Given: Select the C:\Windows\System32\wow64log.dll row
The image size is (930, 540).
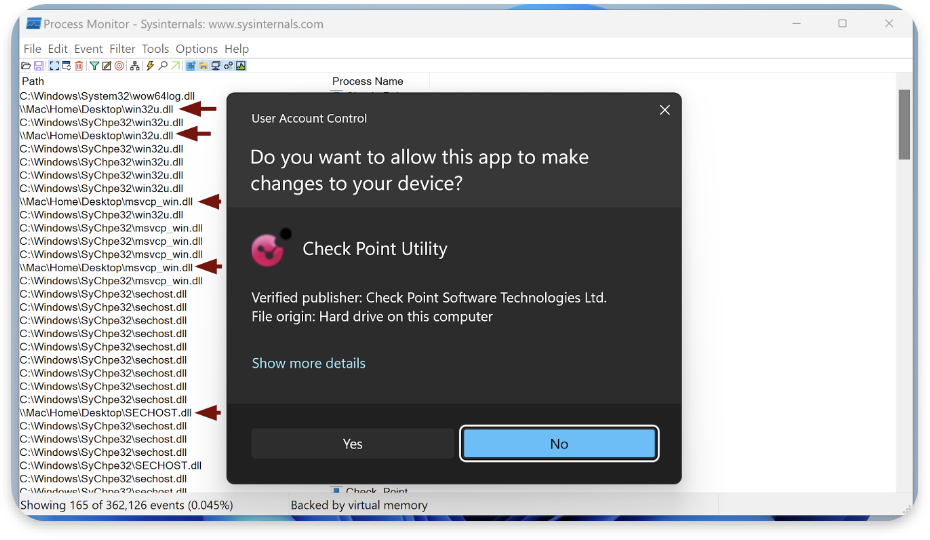Looking at the screenshot, I should pyautogui.click(x=107, y=96).
